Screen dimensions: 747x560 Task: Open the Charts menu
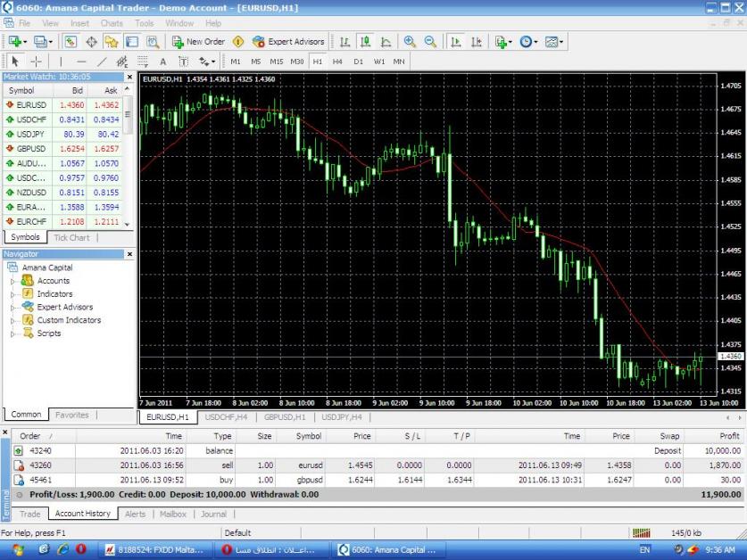112,22
